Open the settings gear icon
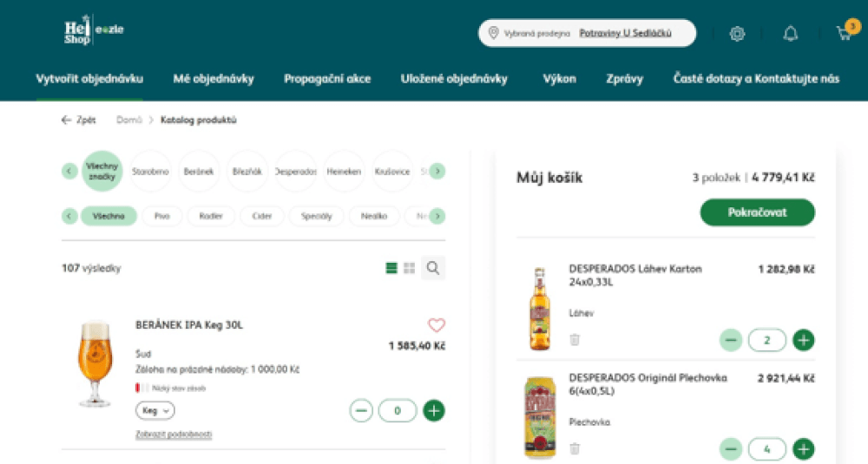This screenshot has width=868, height=464. [x=737, y=34]
